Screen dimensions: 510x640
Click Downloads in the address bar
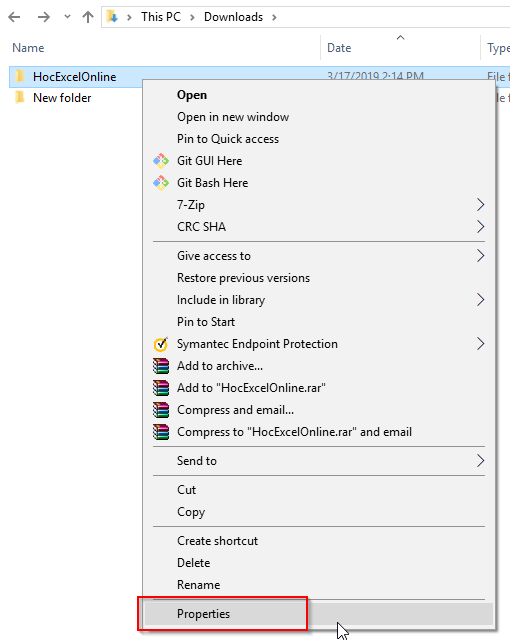[233, 17]
